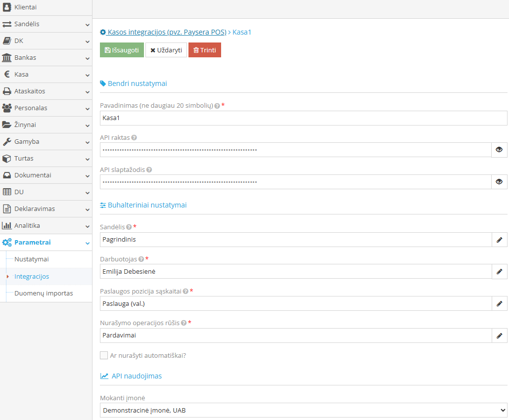Click edit pencil for Paslaugos pozicija sąskaitai

click(x=499, y=303)
